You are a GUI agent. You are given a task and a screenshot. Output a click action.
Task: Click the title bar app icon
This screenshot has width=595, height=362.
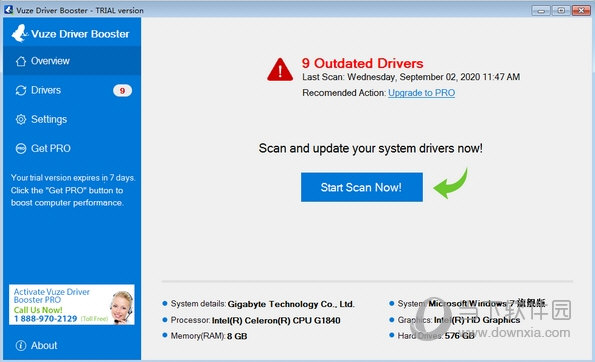pos(9,10)
